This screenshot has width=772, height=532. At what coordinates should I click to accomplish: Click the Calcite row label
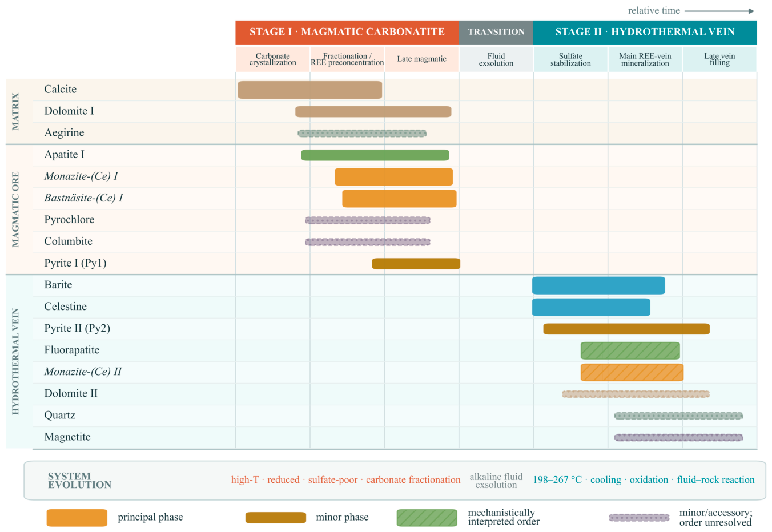[x=61, y=89]
